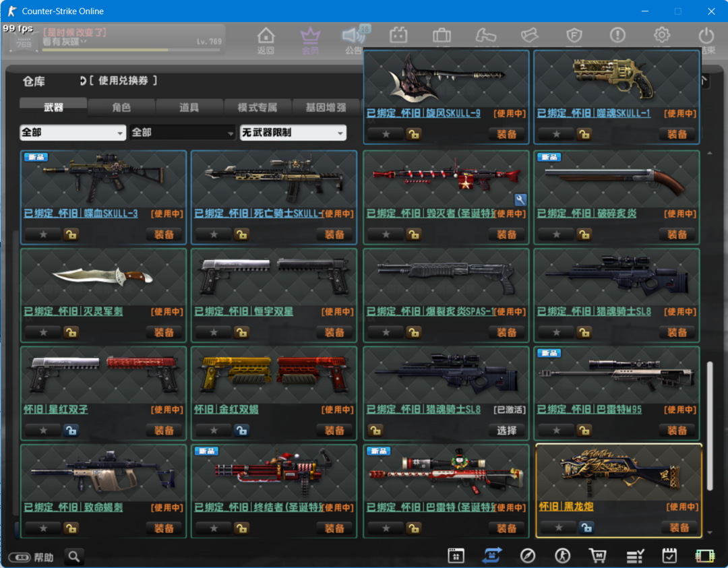This screenshot has width=728, height=568.
Task: Open the 爆裂炙炎SPAS-1 weapon name link
Action: click(431, 311)
